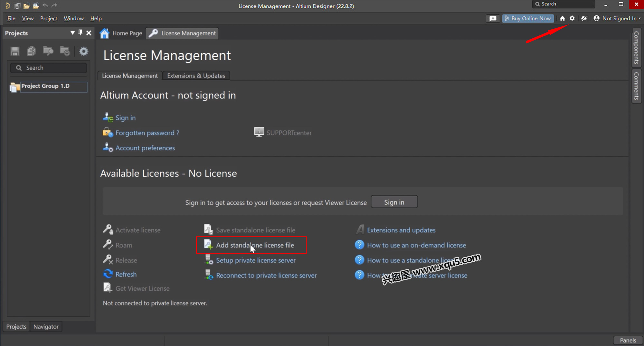
Task: Open the Components side panel tab
Action: point(636,47)
